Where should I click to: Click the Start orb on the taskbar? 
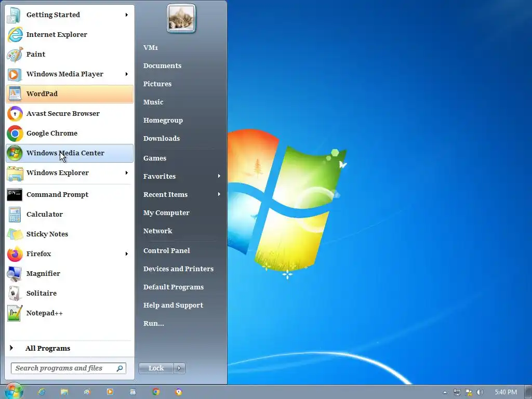(x=14, y=392)
